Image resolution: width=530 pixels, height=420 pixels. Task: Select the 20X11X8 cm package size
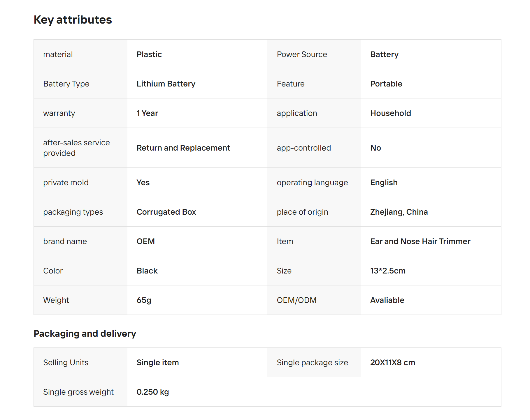[392, 363]
